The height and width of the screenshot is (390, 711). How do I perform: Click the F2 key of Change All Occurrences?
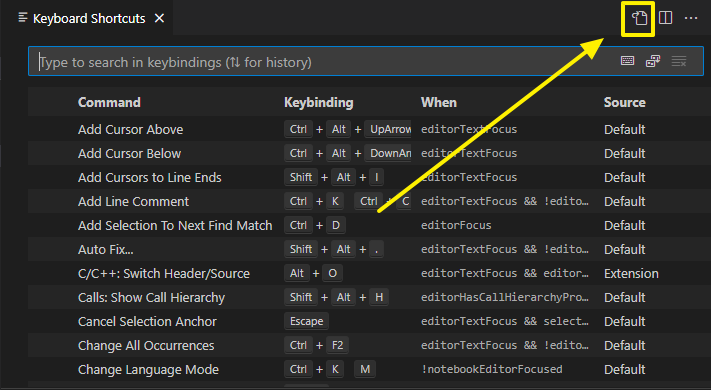coord(337,346)
